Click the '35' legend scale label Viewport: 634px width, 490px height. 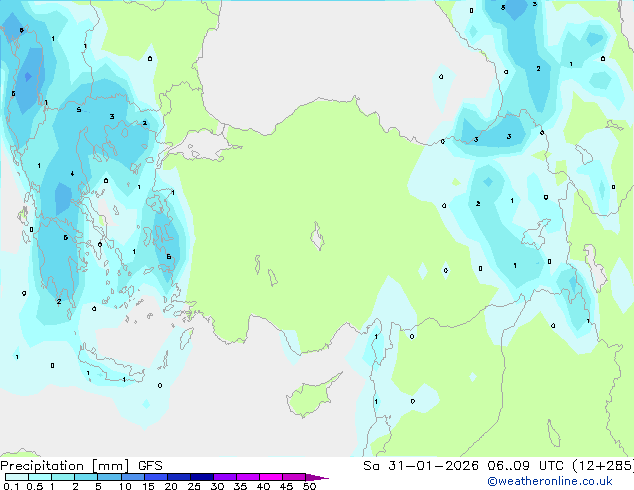[240, 486]
